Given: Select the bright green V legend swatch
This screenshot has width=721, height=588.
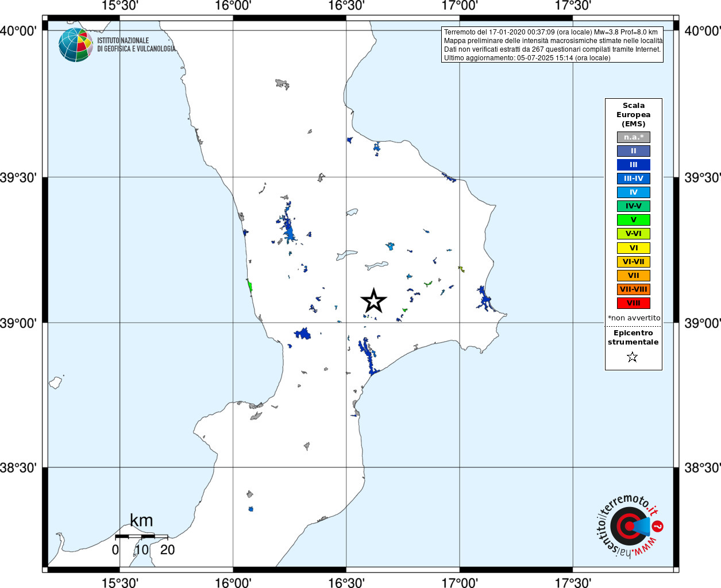Looking at the screenshot, I should coord(634,220).
